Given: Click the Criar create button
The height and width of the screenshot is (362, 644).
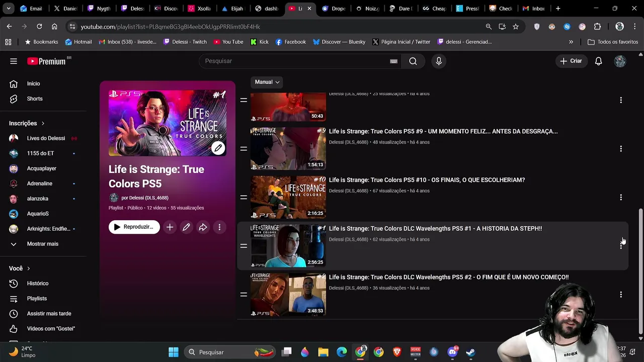Looking at the screenshot, I should click(572, 61).
